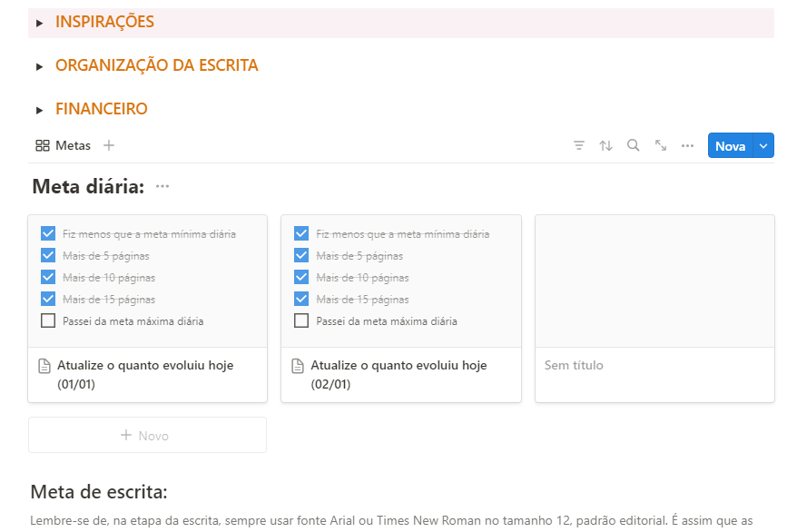Screen dimensions: 797x532
Task: Expand the ORGANIZAÇÃO DA ESCRITA toggle
Action: click(x=40, y=66)
